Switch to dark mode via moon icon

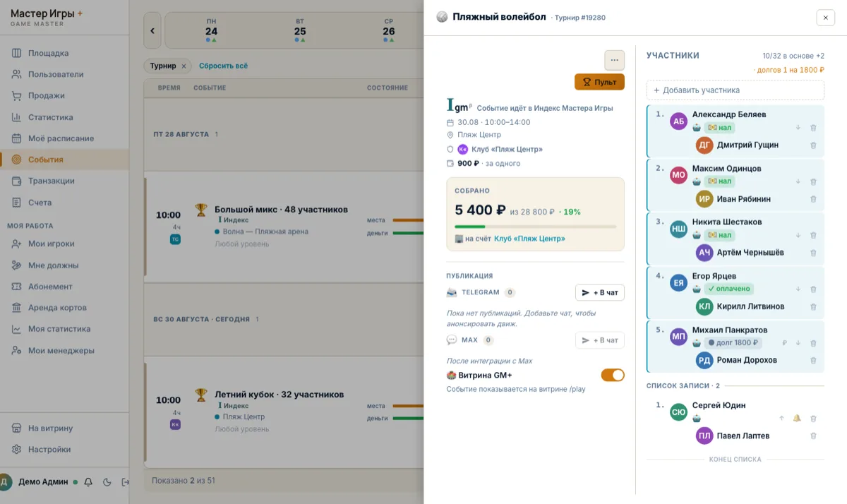107,482
